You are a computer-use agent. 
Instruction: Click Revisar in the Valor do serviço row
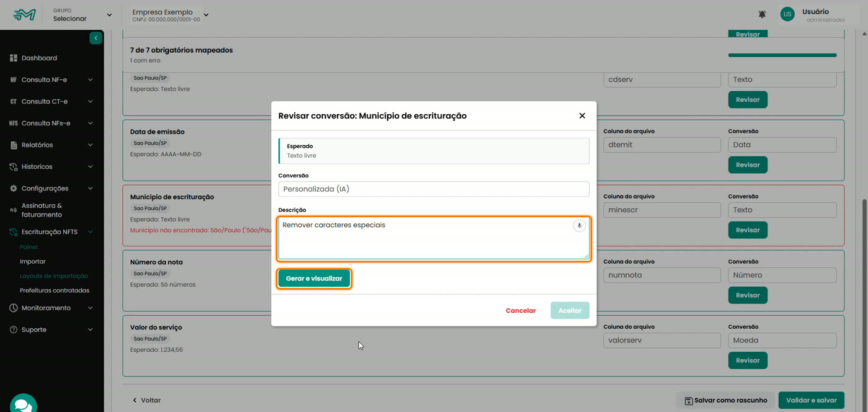click(748, 361)
